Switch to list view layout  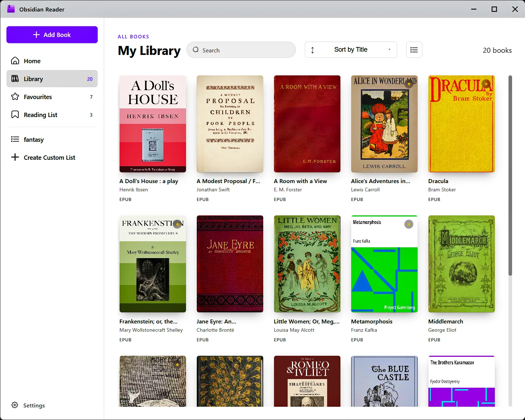pos(414,50)
